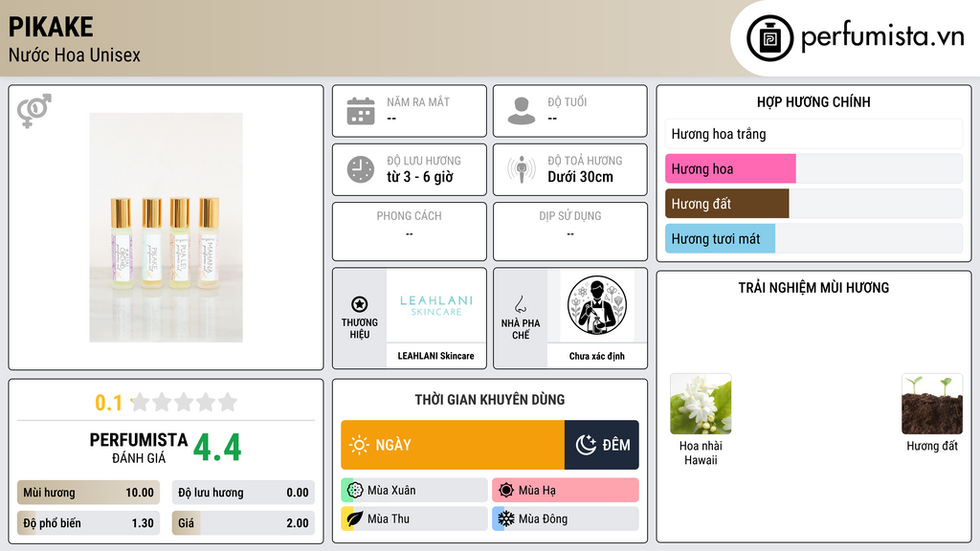
Task: Click the nose icon for Nhà pha chế
Action: [520, 304]
